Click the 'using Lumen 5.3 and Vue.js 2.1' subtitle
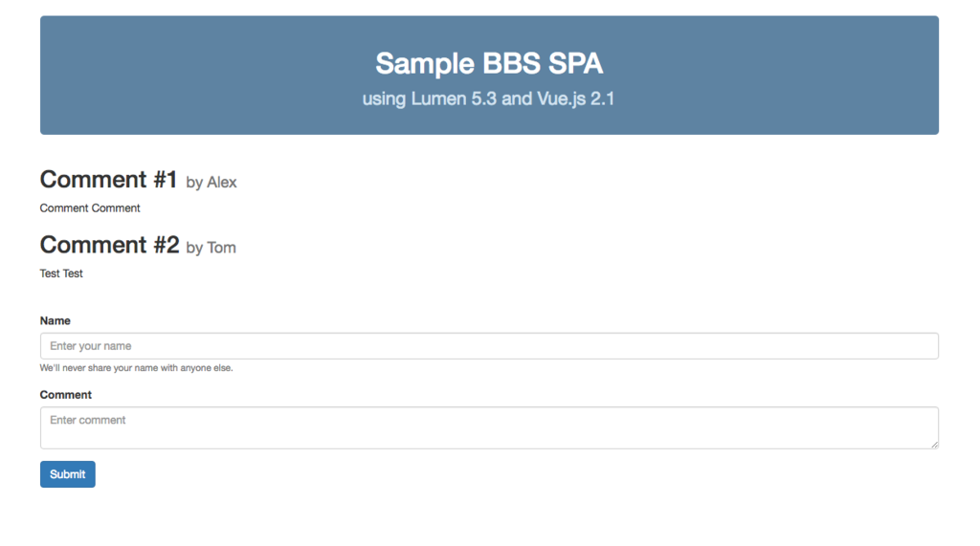The image size is (980, 546). (489, 98)
